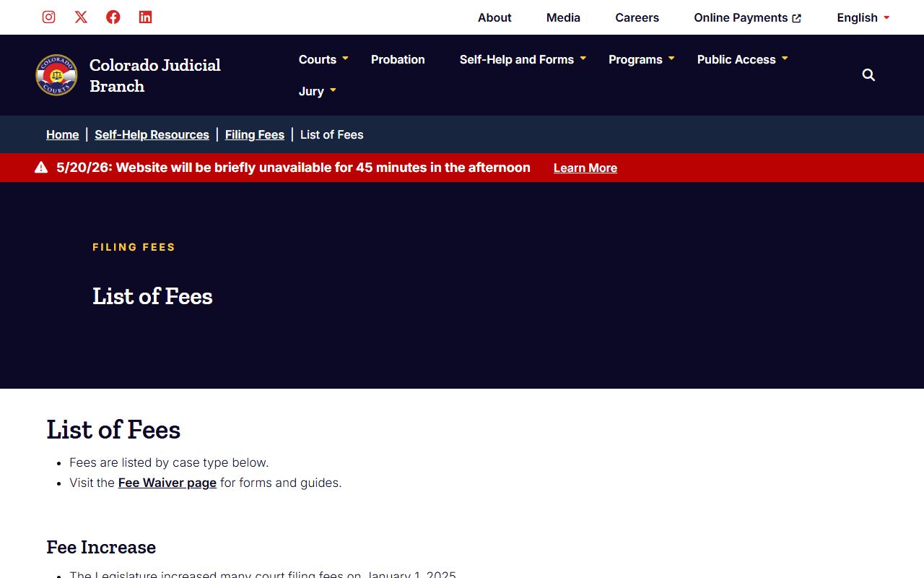Open the X (Twitter) social icon

[x=81, y=17]
